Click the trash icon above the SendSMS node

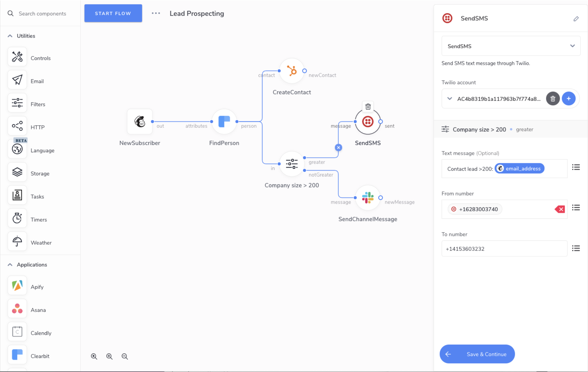point(368,107)
